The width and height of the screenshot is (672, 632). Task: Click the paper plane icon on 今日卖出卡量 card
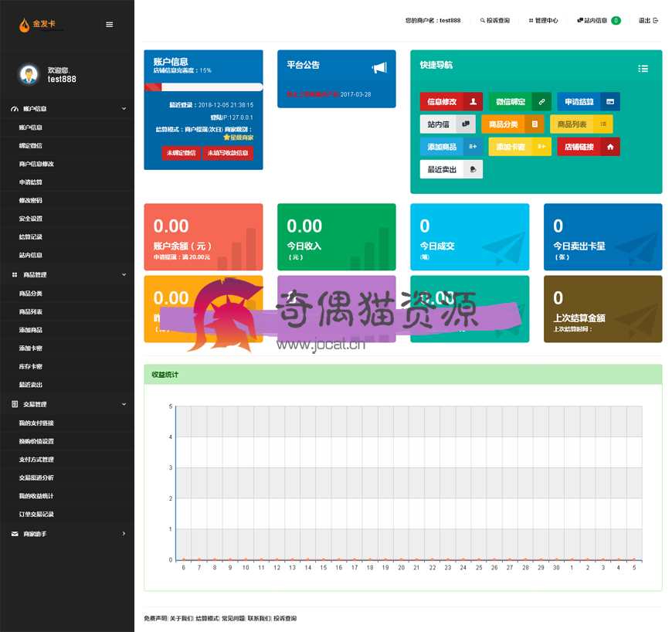coord(637,249)
